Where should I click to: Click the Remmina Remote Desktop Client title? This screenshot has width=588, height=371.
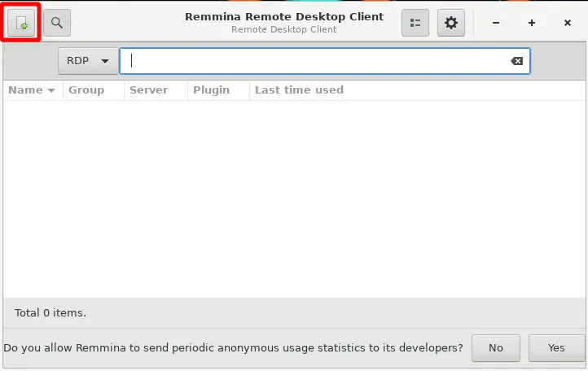pyautogui.click(x=284, y=17)
